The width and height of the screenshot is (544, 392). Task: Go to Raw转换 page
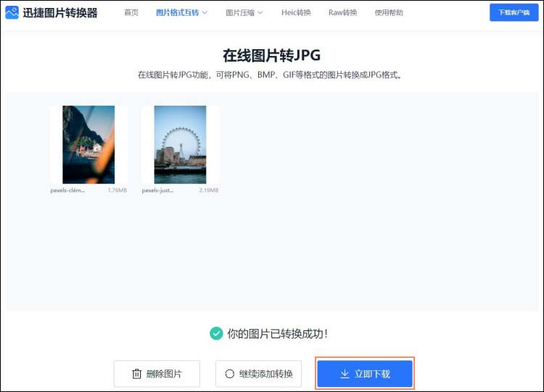click(x=343, y=13)
